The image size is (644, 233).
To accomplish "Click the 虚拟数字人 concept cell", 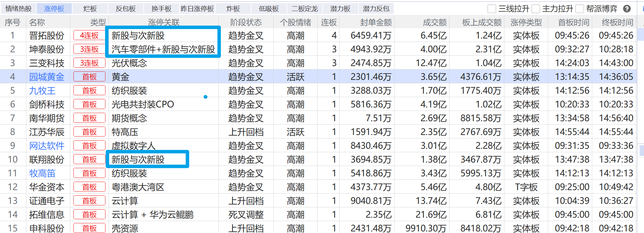I will click(134, 146).
